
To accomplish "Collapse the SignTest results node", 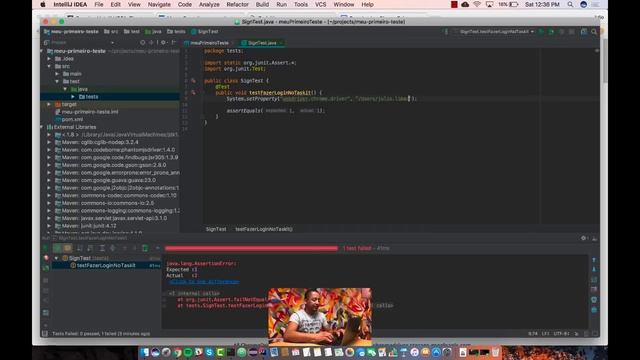I will tap(57, 258).
